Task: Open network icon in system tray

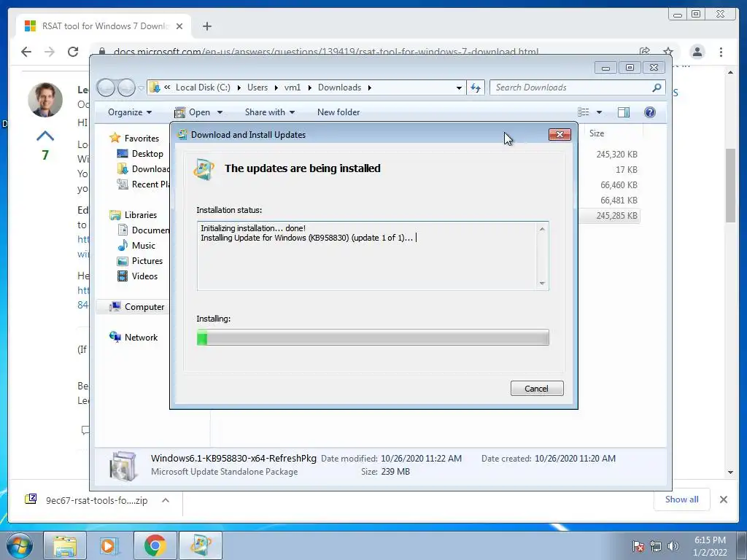Action: pyautogui.click(x=656, y=546)
